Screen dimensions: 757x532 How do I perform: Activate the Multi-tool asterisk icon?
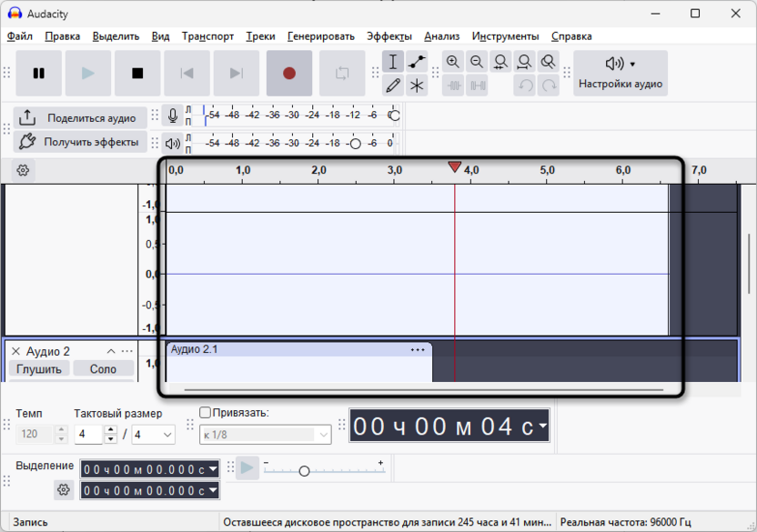pyautogui.click(x=417, y=85)
